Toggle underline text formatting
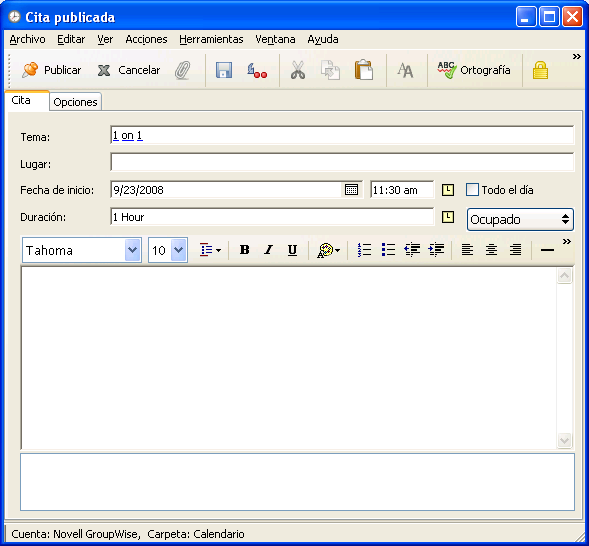 (292, 250)
